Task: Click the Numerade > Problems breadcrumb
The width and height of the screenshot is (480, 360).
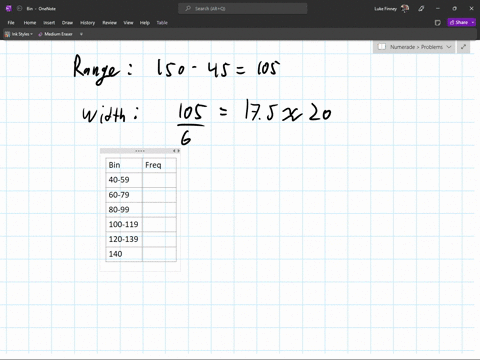Action: click(416, 47)
